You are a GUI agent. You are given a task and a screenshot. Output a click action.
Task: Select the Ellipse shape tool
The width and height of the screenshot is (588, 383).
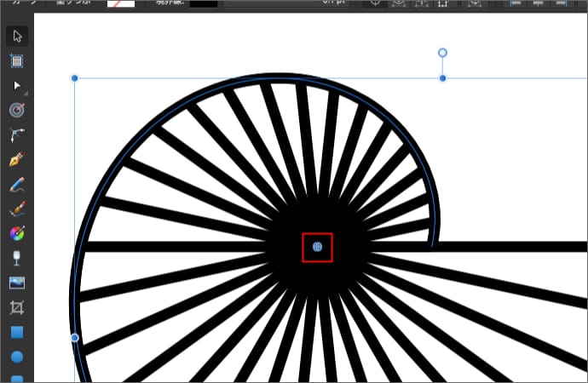point(17,357)
